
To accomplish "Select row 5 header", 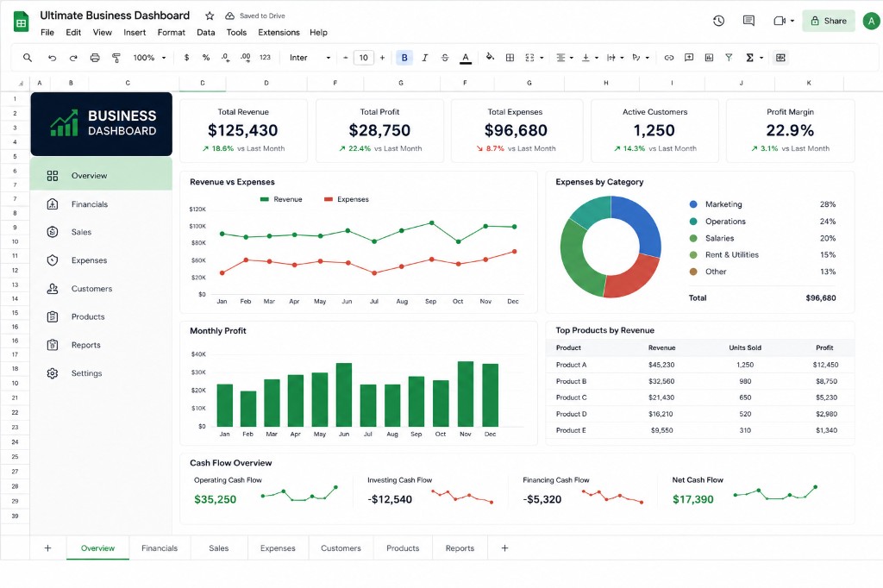I will coord(15,157).
